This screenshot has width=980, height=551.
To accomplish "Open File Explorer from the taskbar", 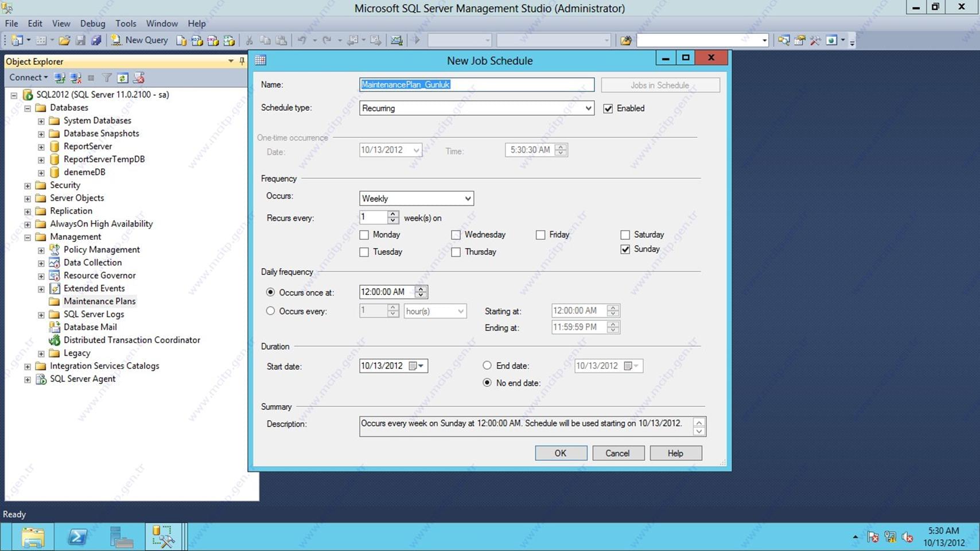I will click(x=33, y=537).
